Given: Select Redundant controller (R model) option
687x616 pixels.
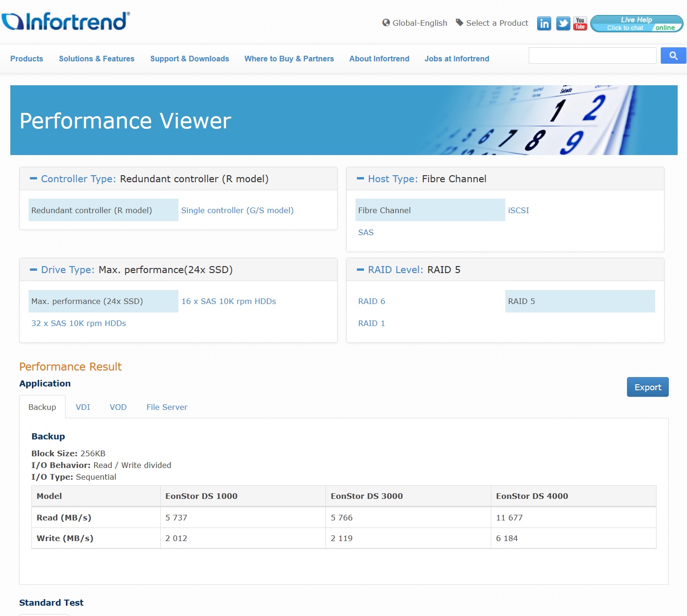Looking at the screenshot, I should click(x=103, y=210).
